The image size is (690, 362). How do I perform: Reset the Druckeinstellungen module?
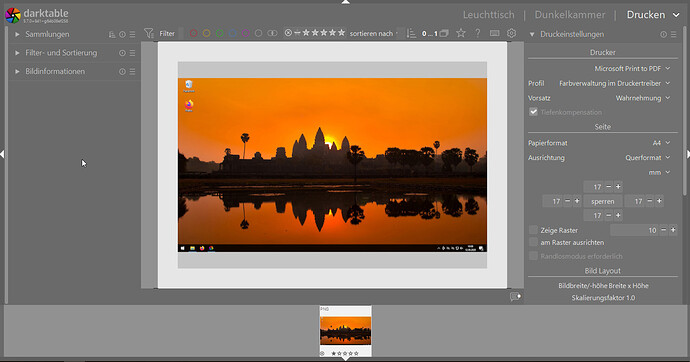(664, 34)
